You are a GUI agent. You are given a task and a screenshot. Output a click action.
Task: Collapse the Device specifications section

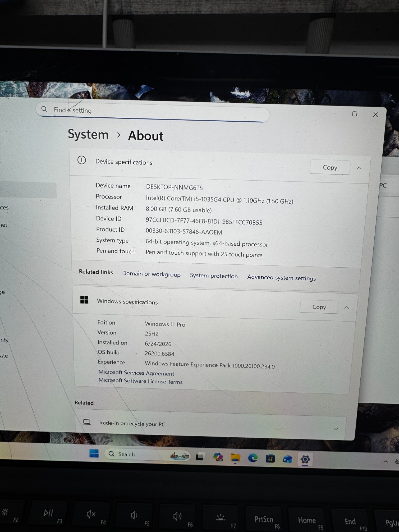359,168
